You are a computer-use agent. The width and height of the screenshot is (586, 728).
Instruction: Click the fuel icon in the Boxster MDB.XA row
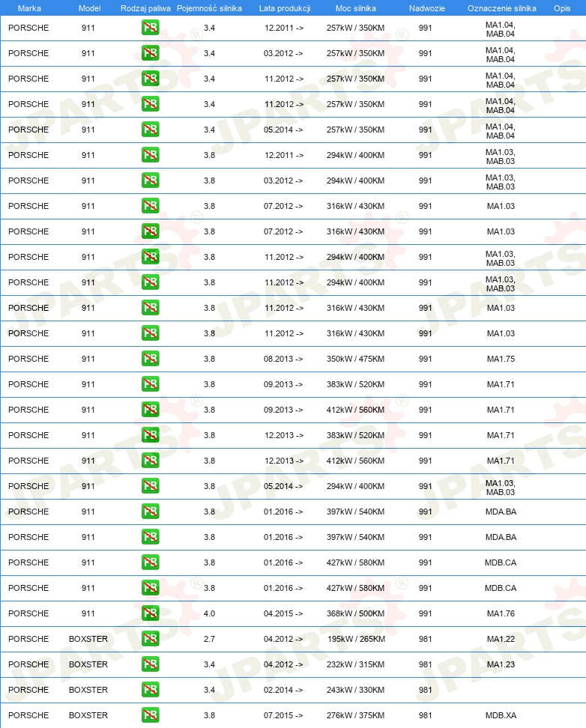(x=150, y=715)
